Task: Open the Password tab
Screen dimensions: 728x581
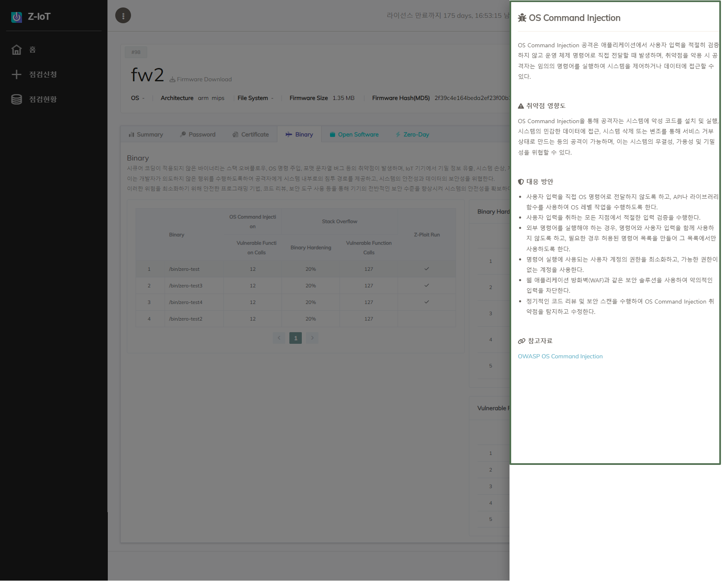Action: click(198, 135)
